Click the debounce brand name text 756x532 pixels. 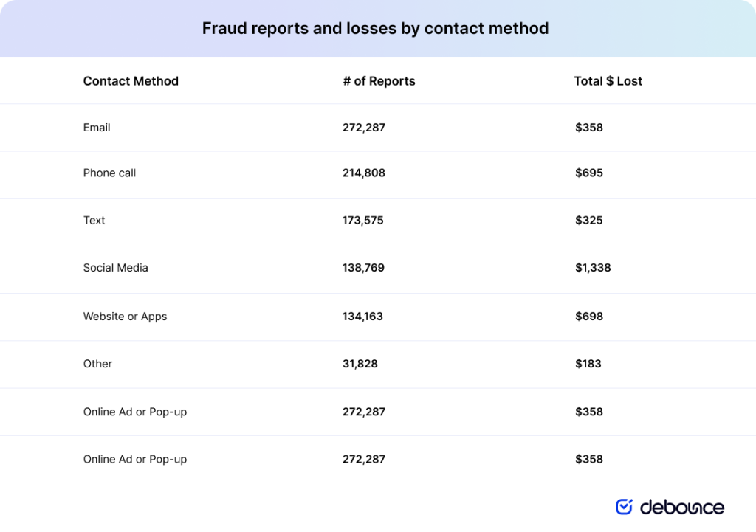pos(681,507)
